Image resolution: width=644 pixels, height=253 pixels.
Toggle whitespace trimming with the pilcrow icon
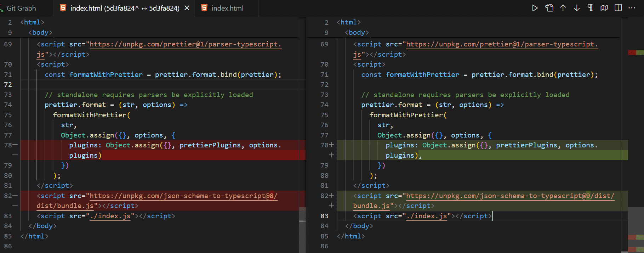pos(590,8)
